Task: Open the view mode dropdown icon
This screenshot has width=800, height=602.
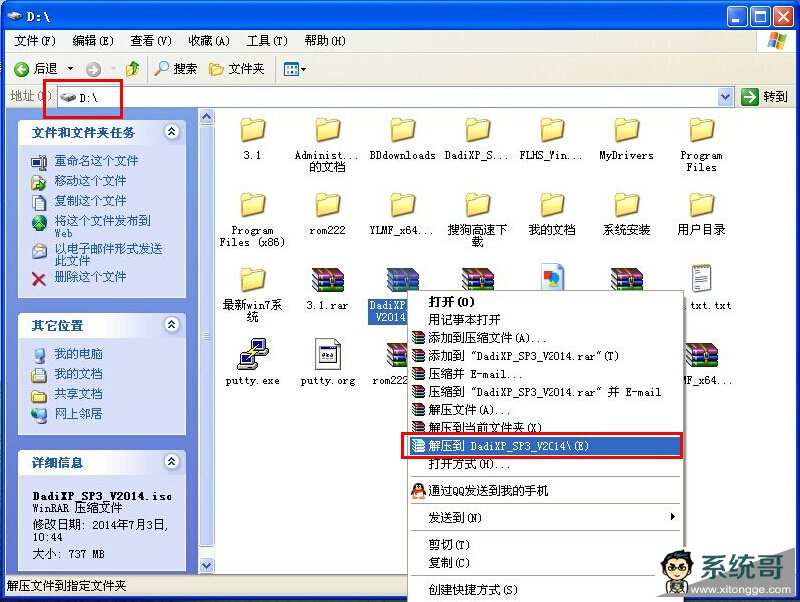Action: tap(294, 69)
